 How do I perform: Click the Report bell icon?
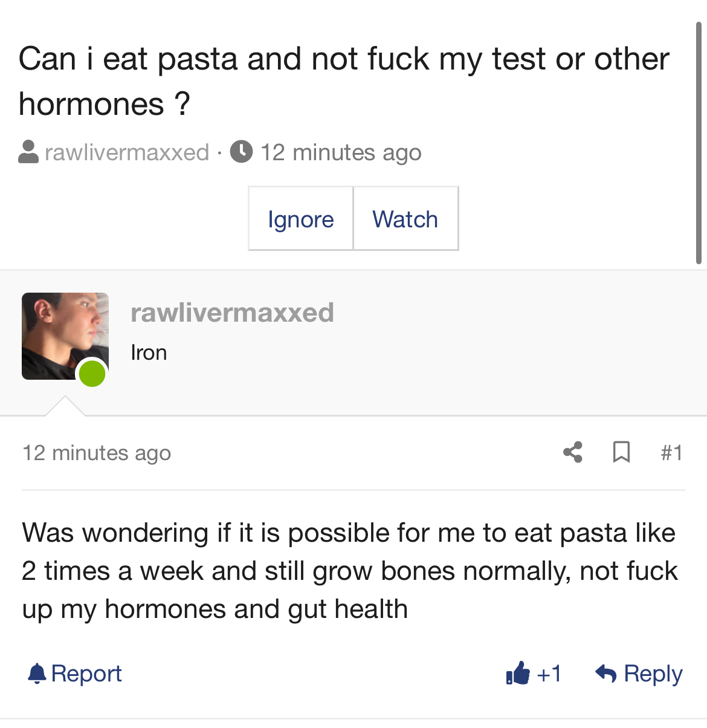(37, 674)
